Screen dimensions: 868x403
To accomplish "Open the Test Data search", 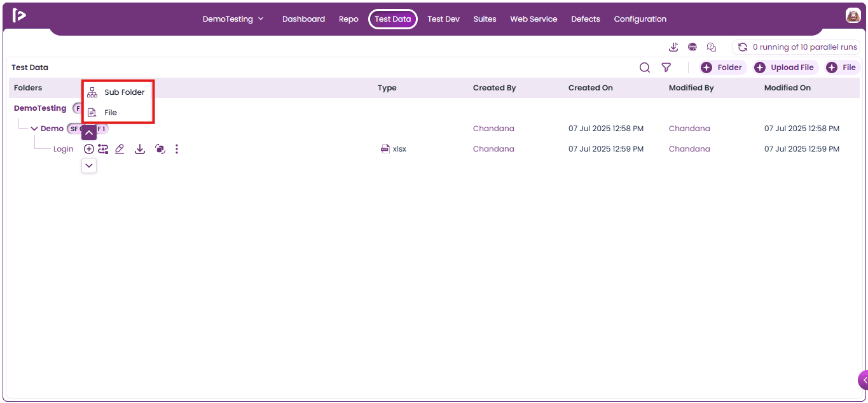I will coord(645,67).
